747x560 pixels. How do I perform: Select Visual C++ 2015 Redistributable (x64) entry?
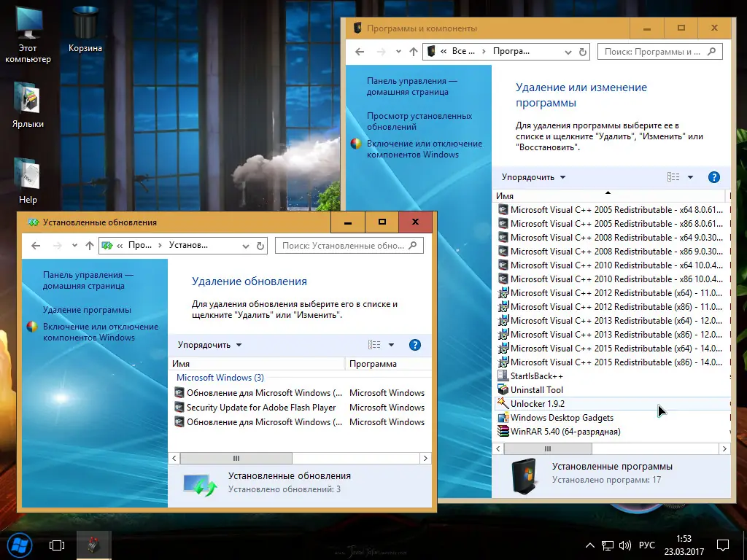coord(613,348)
